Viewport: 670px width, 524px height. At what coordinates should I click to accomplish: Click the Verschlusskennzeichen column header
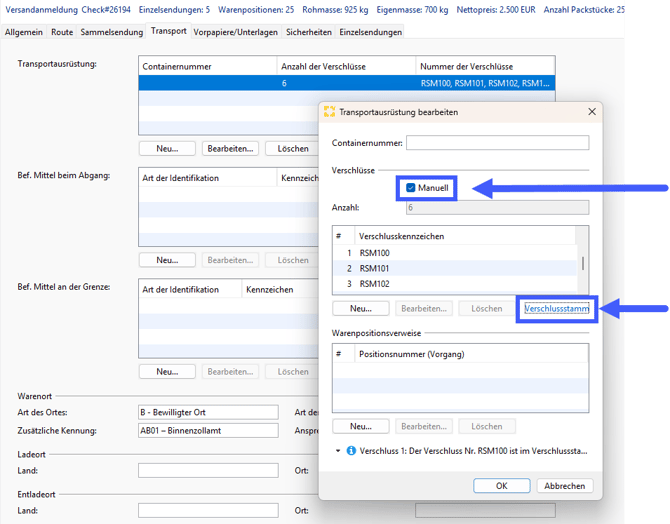(465, 236)
